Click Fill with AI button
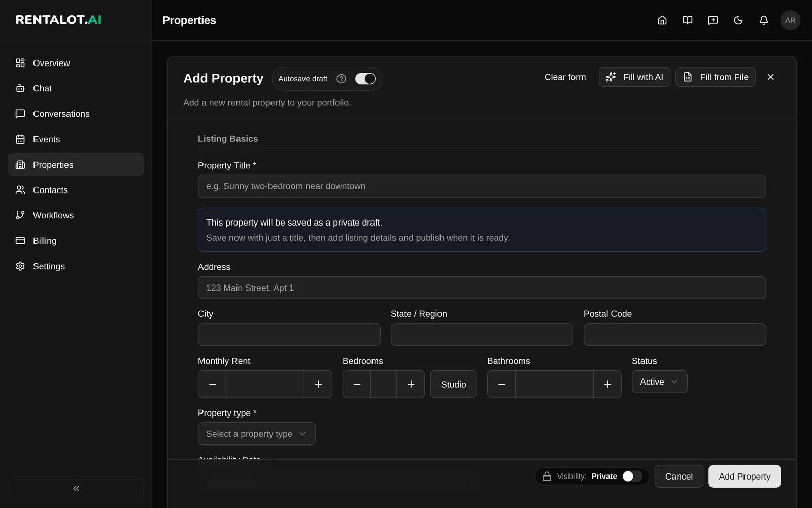Screen dimensions: 812x508 click(634, 77)
